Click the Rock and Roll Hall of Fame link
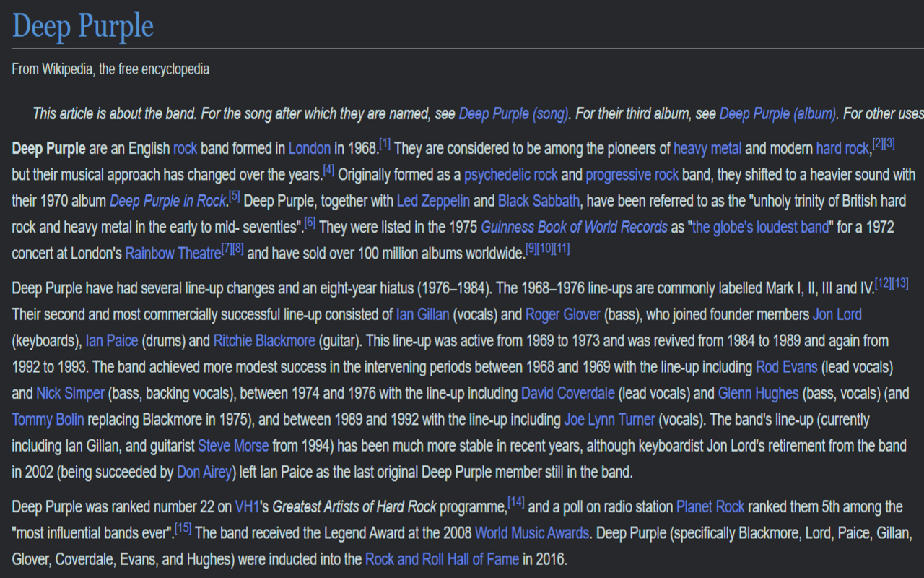924x578 pixels. click(x=443, y=558)
